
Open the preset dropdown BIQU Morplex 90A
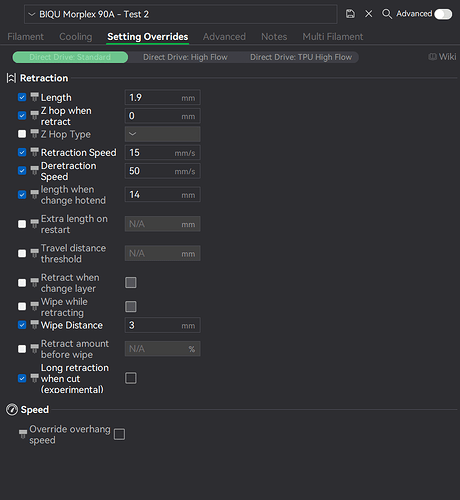tap(180, 14)
